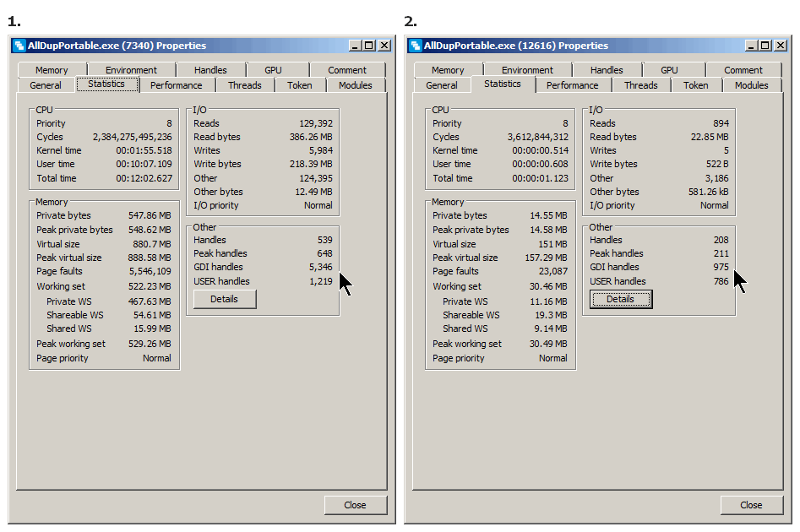Click the app icon in the 7340 title bar

pyautogui.click(x=19, y=46)
